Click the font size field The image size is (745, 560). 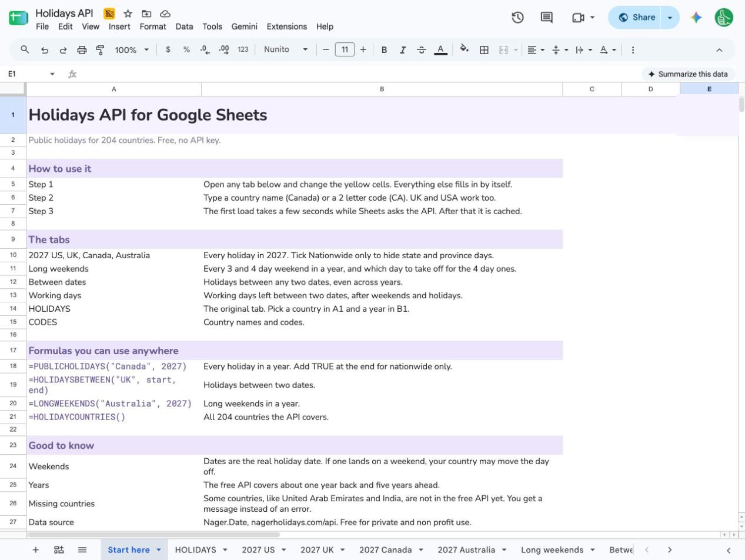(345, 49)
